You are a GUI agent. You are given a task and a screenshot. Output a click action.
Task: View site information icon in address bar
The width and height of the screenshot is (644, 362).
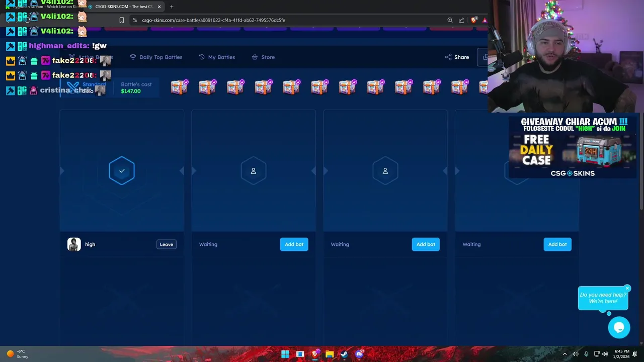click(x=134, y=20)
